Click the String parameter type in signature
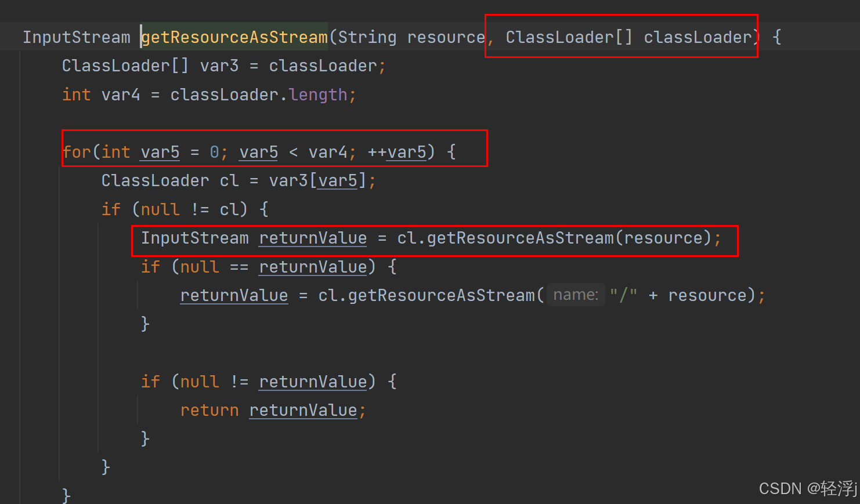The width and height of the screenshot is (860, 504). (x=367, y=37)
